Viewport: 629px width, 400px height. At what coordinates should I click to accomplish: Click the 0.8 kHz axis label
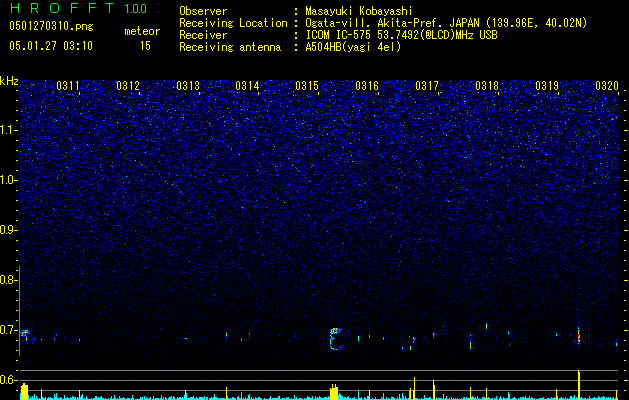[9, 280]
